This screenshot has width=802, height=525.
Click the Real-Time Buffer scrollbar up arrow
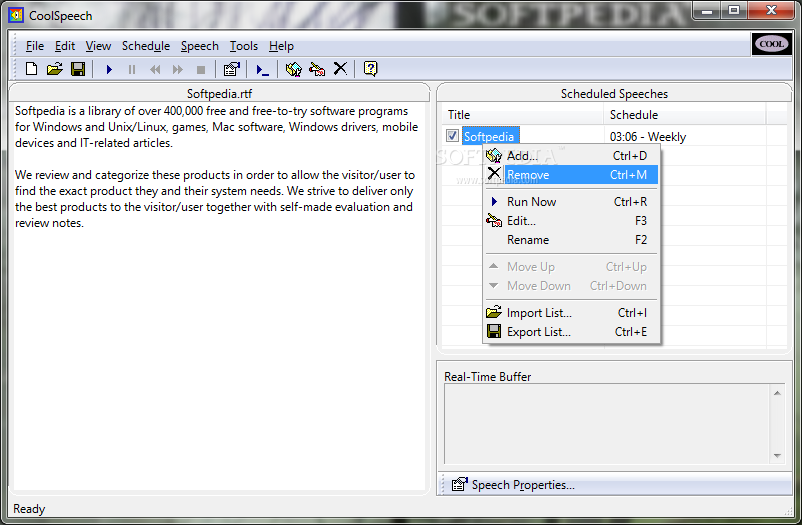click(x=777, y=393)
